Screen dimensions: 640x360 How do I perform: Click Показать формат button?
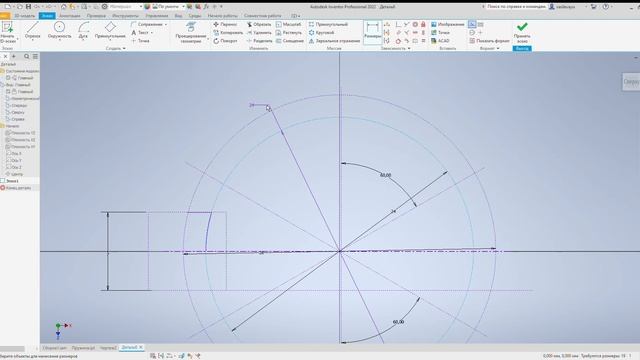click(x=489, y=41)
